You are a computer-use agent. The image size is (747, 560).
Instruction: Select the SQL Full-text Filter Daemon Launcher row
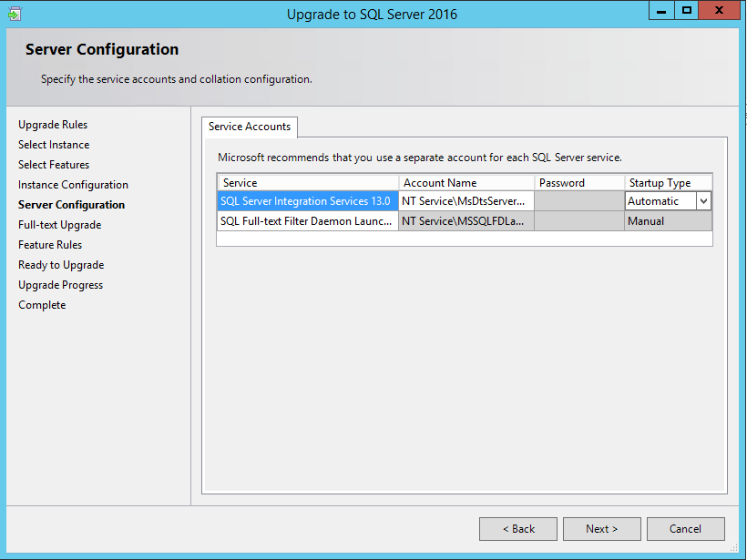coord(307,220)
